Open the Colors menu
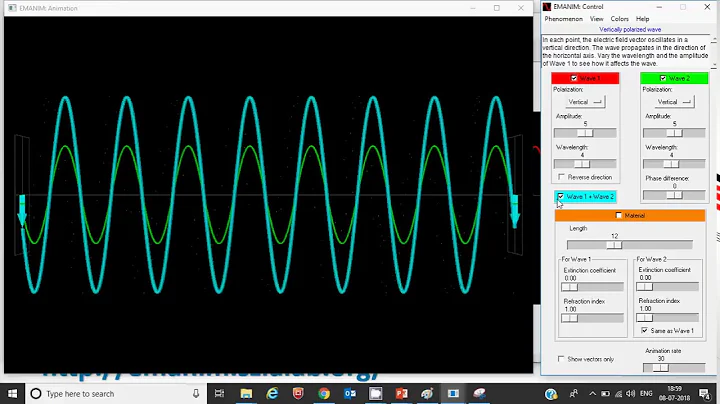Viewport: 720px width, 404px height. tap(619, 19)
